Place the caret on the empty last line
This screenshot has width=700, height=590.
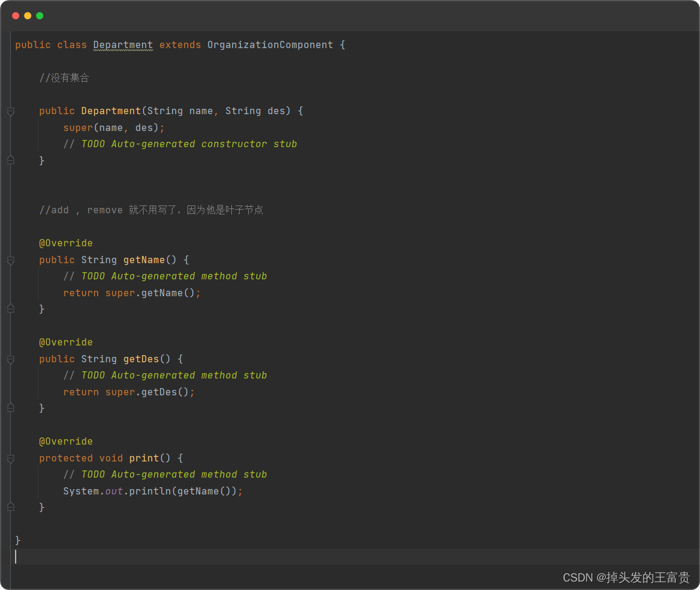pos(355,556)
